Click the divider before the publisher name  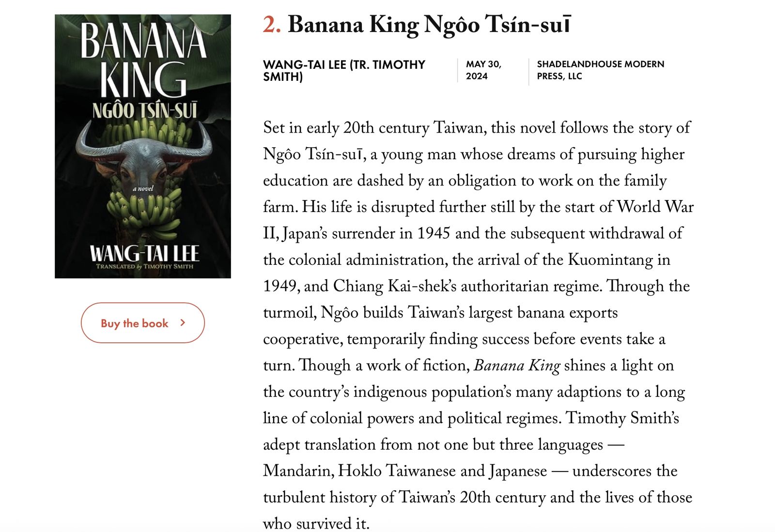pos(528,71)
